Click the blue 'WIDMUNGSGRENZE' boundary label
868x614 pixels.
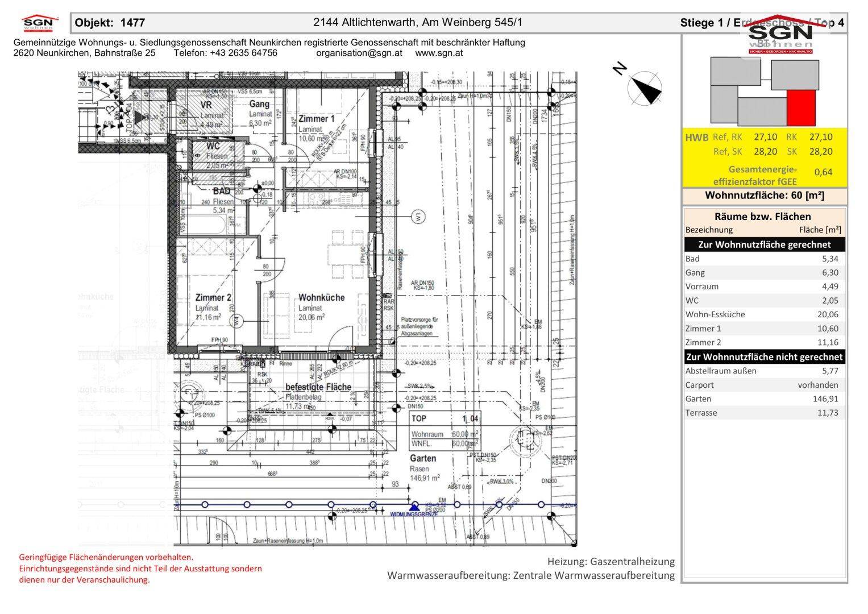414,515
